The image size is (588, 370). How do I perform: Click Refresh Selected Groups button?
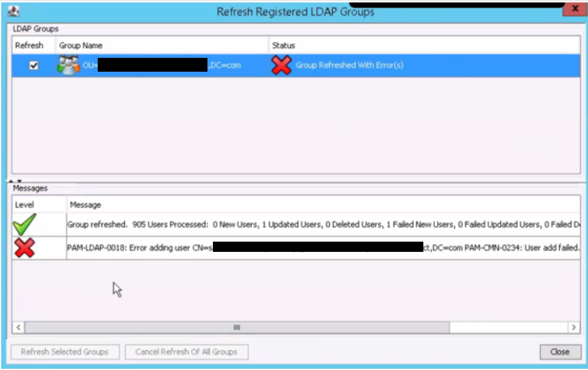coord(65,352)
